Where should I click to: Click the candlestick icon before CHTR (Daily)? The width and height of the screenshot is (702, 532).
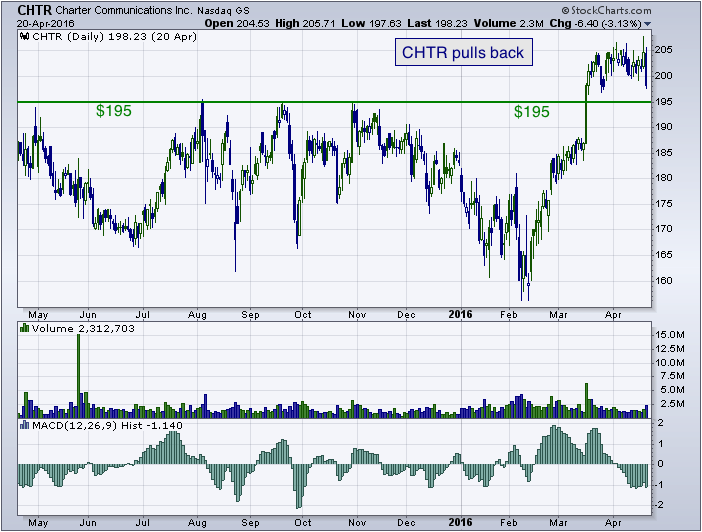pyautogui.click(x=24, y=37)
